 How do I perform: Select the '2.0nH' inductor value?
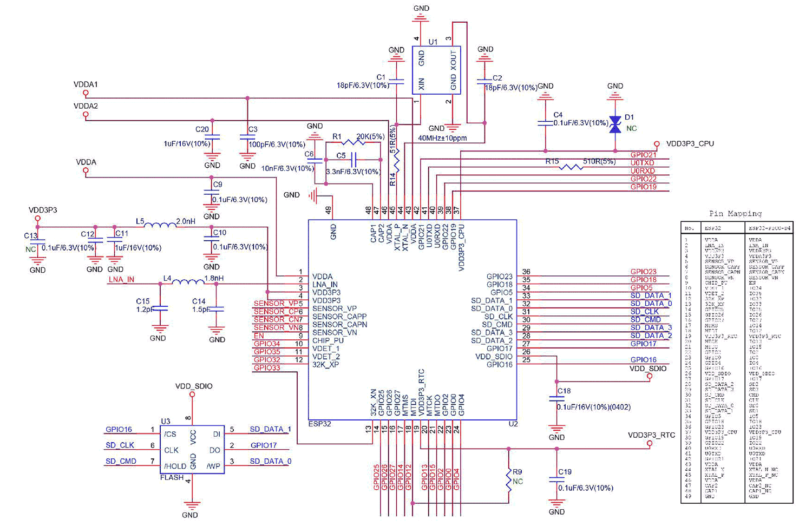(186, 221)
